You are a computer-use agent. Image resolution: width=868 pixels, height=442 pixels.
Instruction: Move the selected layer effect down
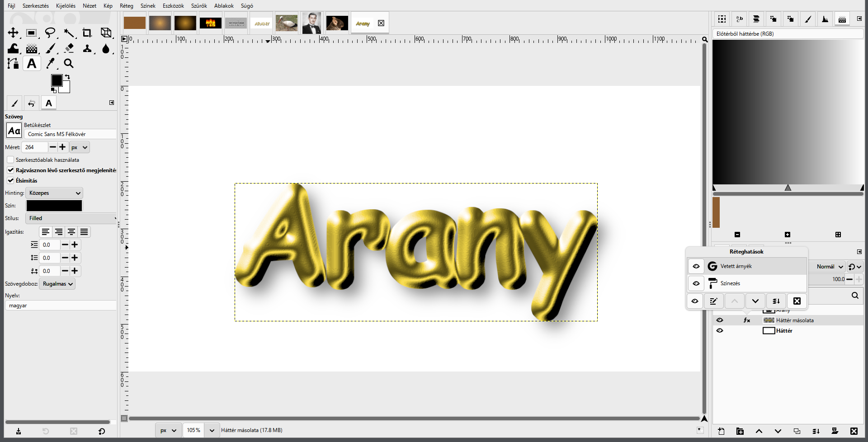click(755, 301)
